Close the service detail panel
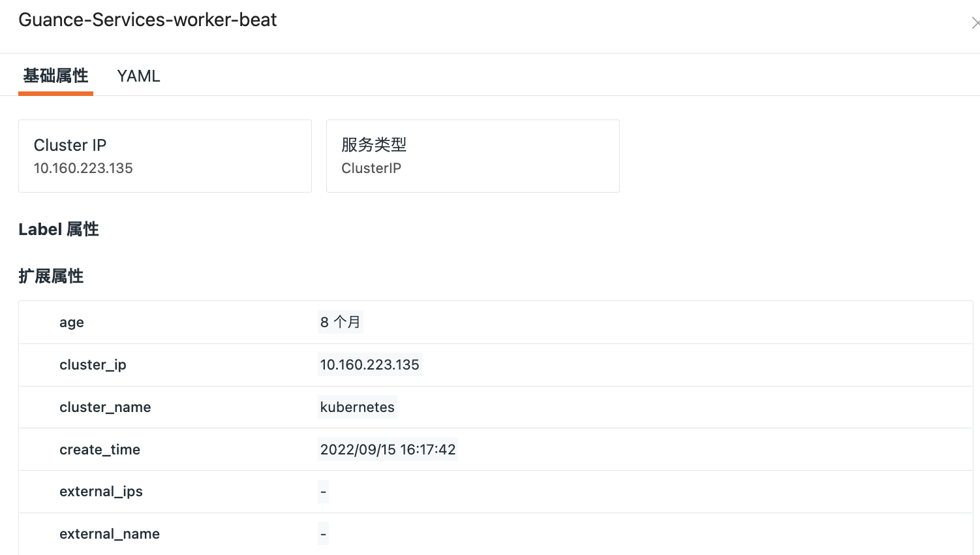The height and width of the screenshot is (555, 980). (975, 24)
